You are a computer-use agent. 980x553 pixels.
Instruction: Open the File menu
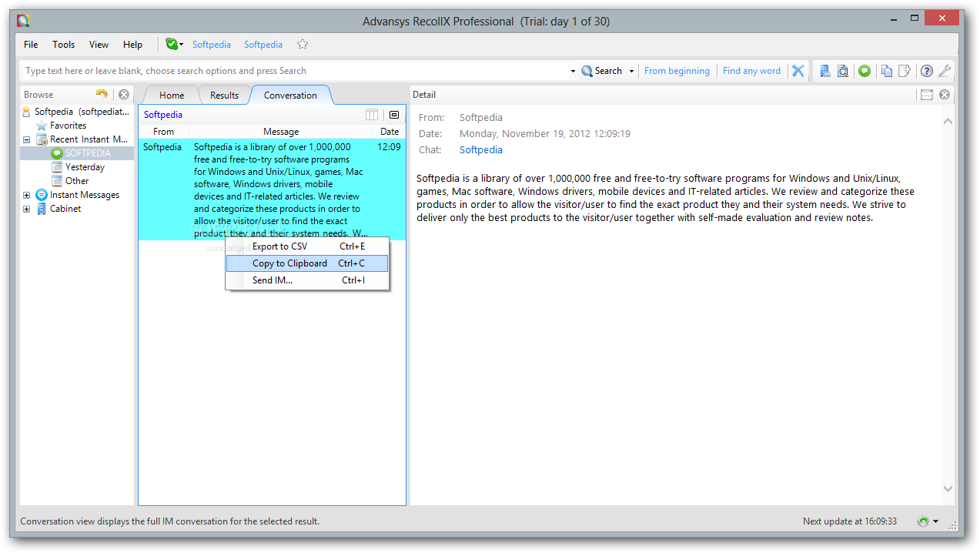click(31, 45)
